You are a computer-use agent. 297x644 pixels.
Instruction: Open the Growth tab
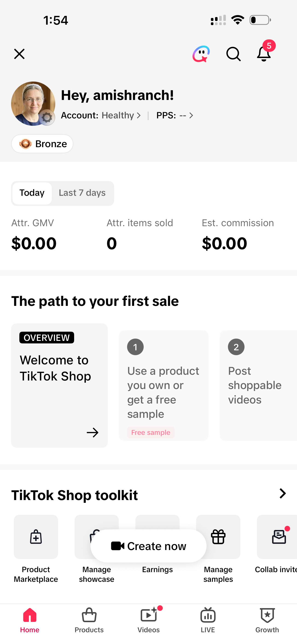pyautogui.click(x=267, y=620)
